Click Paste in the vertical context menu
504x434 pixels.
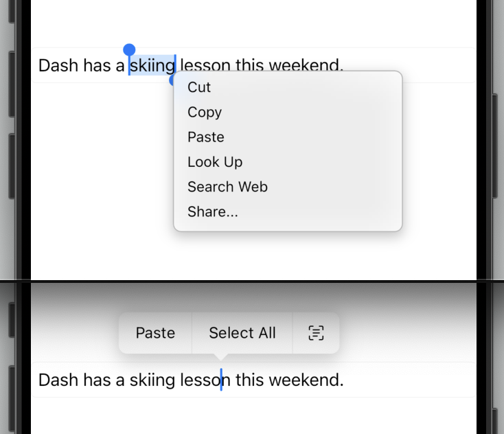206,137
